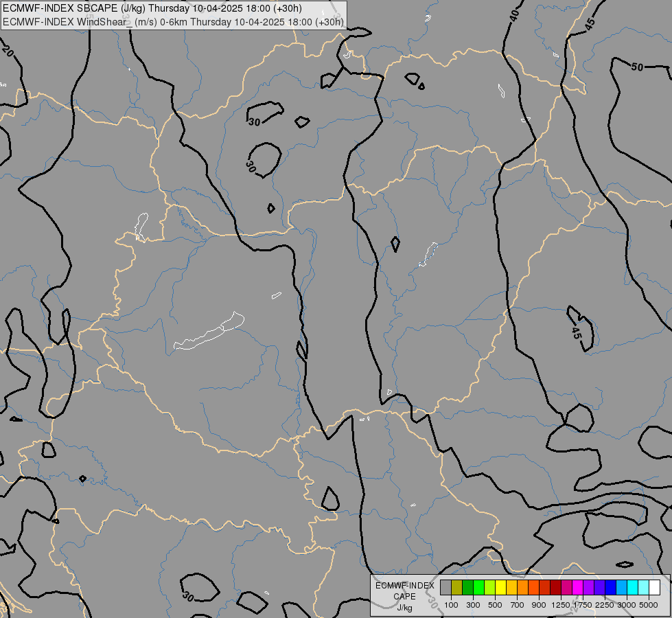Click the '1250' legend tick label
This screenshot has height=618, width=672.
pos(561,605)
